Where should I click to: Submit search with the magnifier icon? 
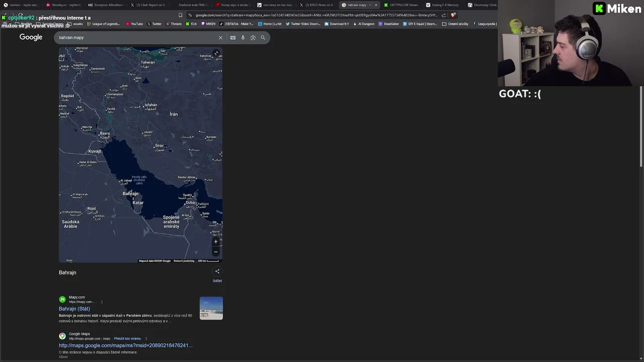click(x=263, y=38)
